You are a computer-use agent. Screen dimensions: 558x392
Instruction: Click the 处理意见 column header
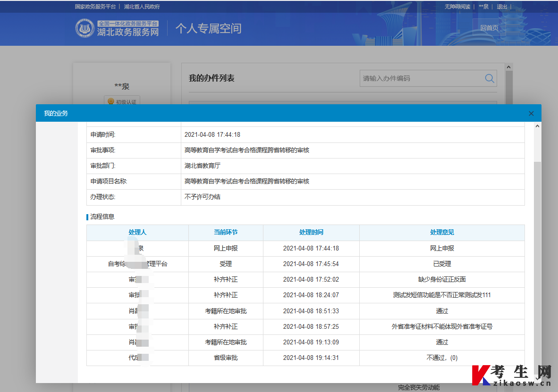point(442,232)
